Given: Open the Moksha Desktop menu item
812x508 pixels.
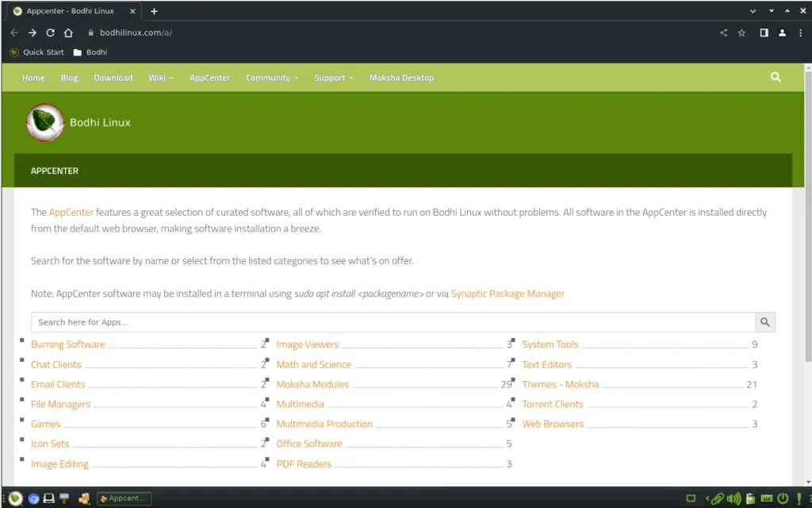Looking at the screenshot, I should [x=401, y=78].
